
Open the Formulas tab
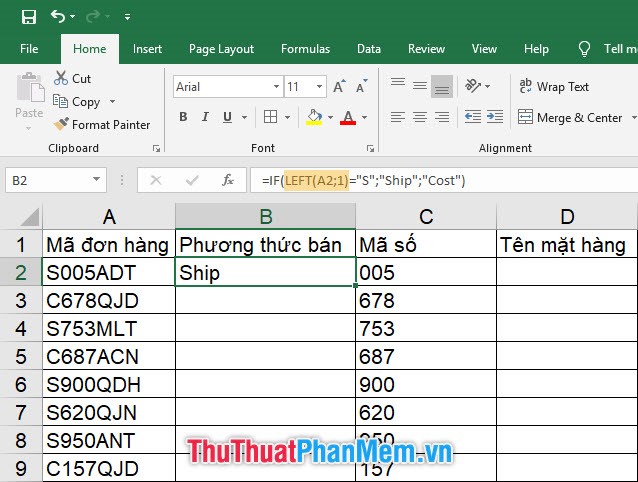(305, 49)
